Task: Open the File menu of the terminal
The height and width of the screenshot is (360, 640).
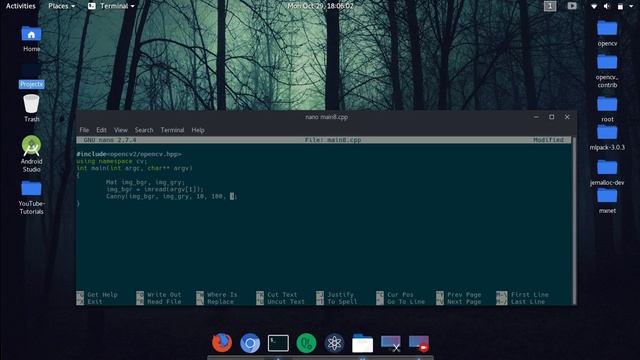Action: pyautogui.click(x=84, y=130)
